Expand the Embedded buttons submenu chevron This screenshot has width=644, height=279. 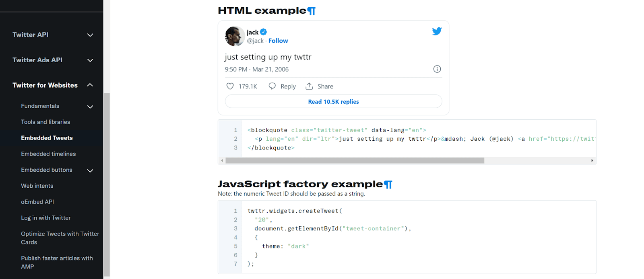click(x=90, y=170)
